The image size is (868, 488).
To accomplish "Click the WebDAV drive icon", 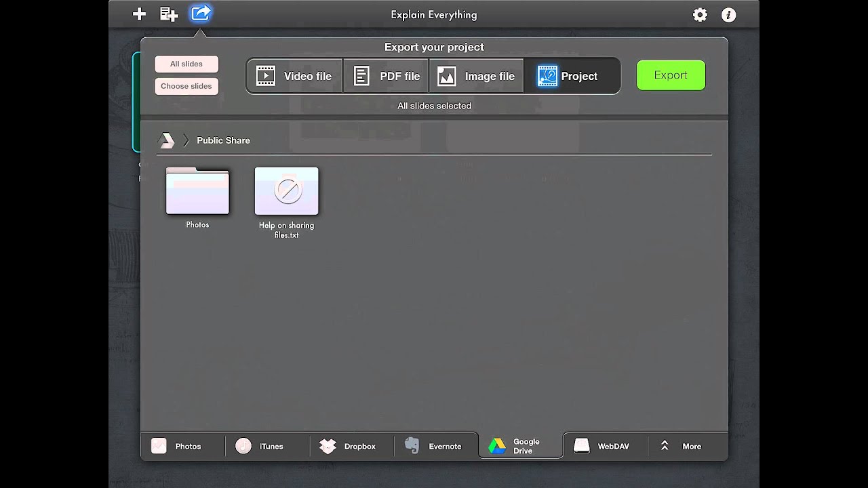I will pyautogui.click(x=582, y=446).
